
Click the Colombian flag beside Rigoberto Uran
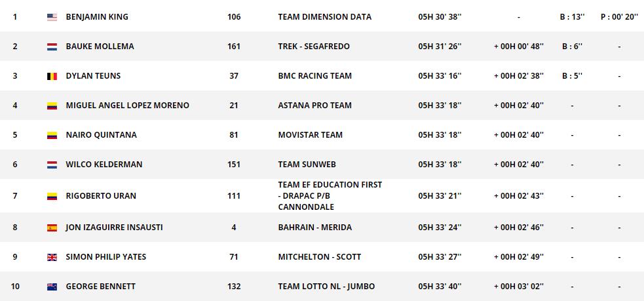coord(52,196)
